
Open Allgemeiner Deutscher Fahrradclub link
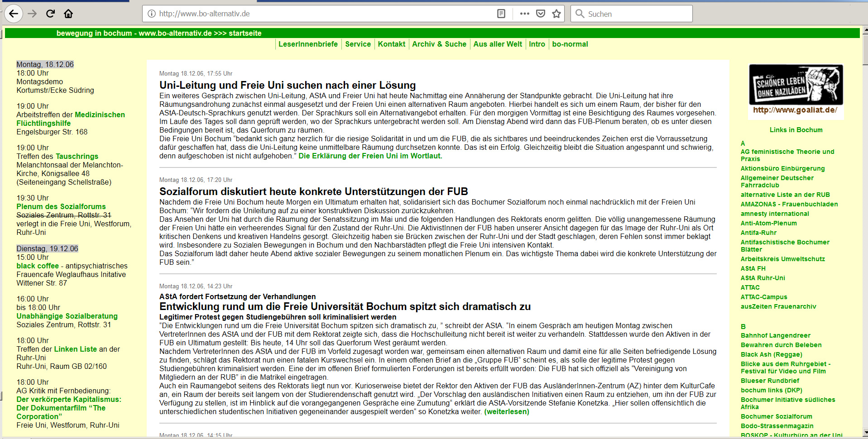click(x=777, y=181)
